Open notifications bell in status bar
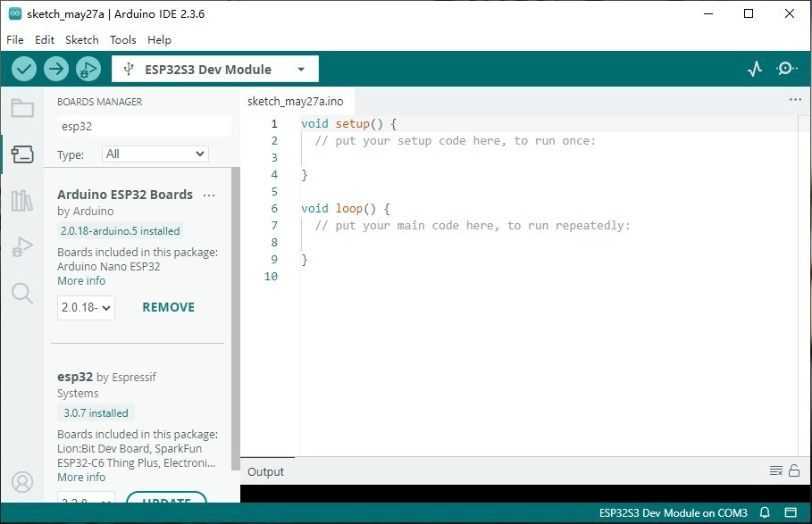Screen dimensions: 812x524 pos(765,512)
